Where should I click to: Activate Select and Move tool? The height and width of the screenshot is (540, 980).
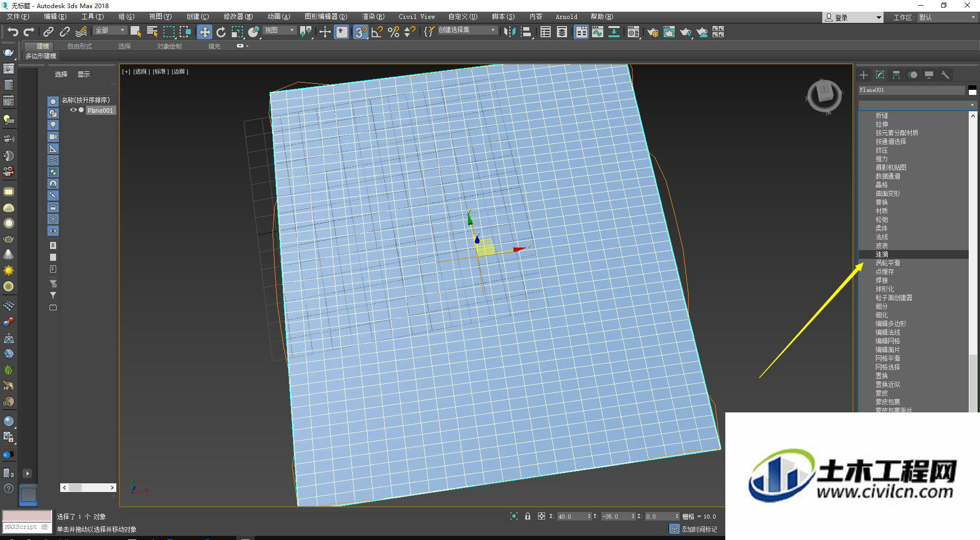tap(204, 32)
